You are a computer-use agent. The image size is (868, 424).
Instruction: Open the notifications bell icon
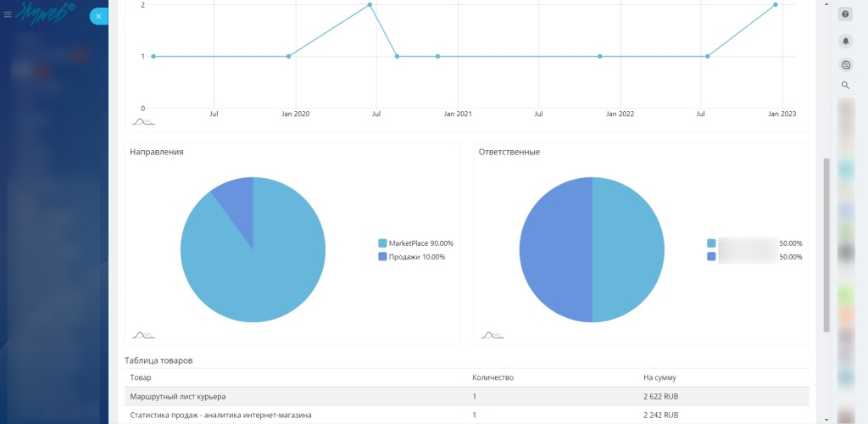coord(845,41)
